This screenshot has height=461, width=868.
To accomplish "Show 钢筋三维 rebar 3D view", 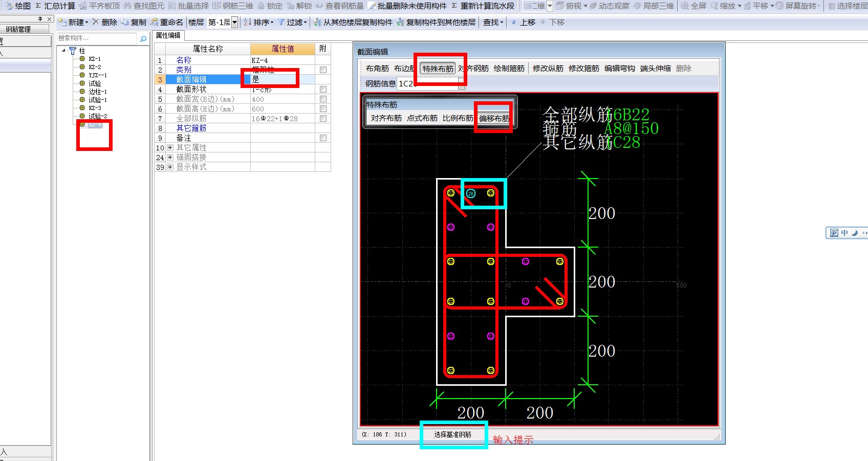I will (233, 6).
